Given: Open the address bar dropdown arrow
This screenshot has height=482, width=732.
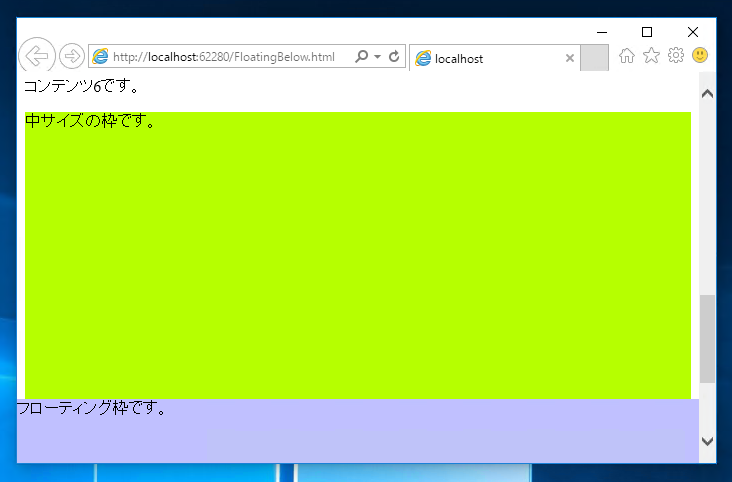Looking at the screenshot, I should [x=378, y=57].
